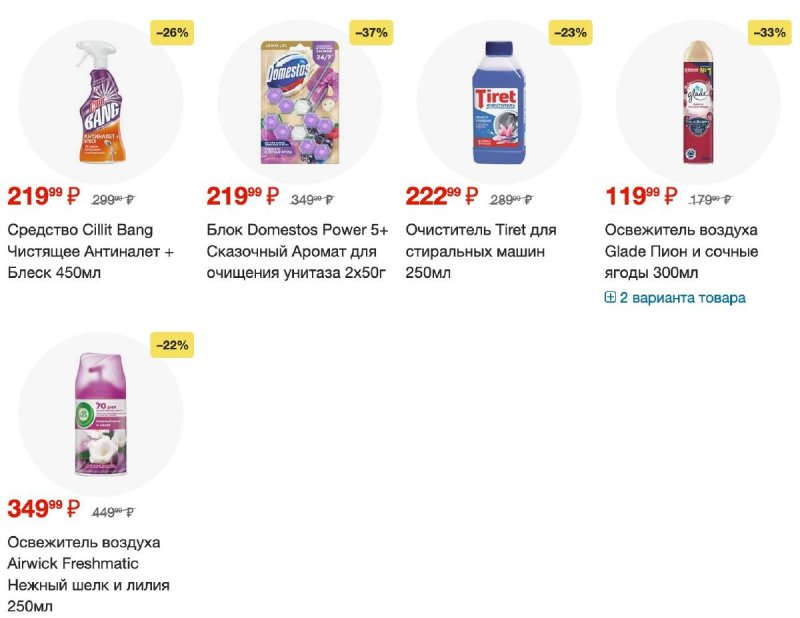
Task: Open the Cillit Bang spray product image
Action: (x=101, y=102)
